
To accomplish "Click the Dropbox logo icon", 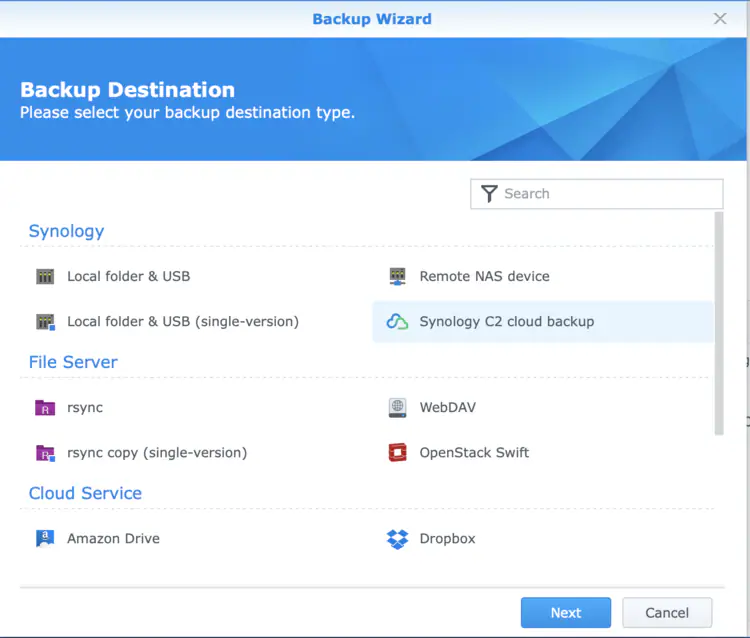I will (397, 539).
